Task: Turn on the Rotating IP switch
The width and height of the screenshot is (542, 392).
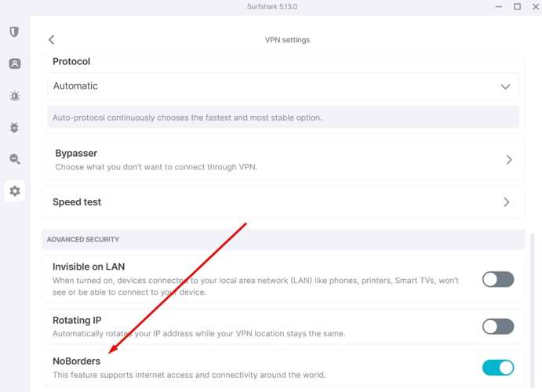Action: point(497,326)
